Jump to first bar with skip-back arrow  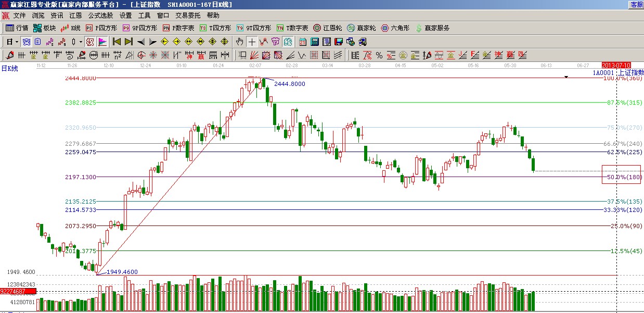click(117, 42)
